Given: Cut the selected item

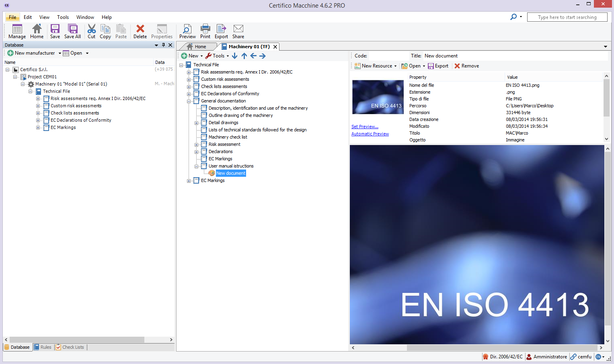Looking at the screenshot, I should (x=92, y=31).
